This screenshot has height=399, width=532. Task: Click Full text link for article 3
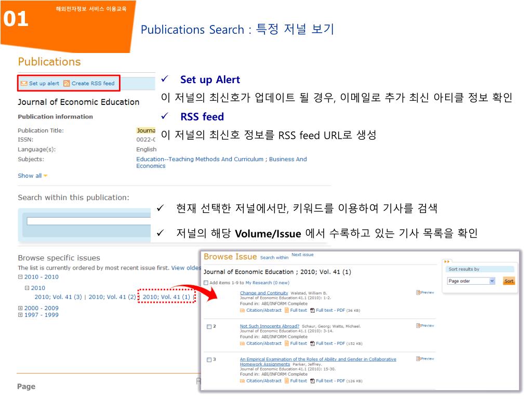[299, 381]
